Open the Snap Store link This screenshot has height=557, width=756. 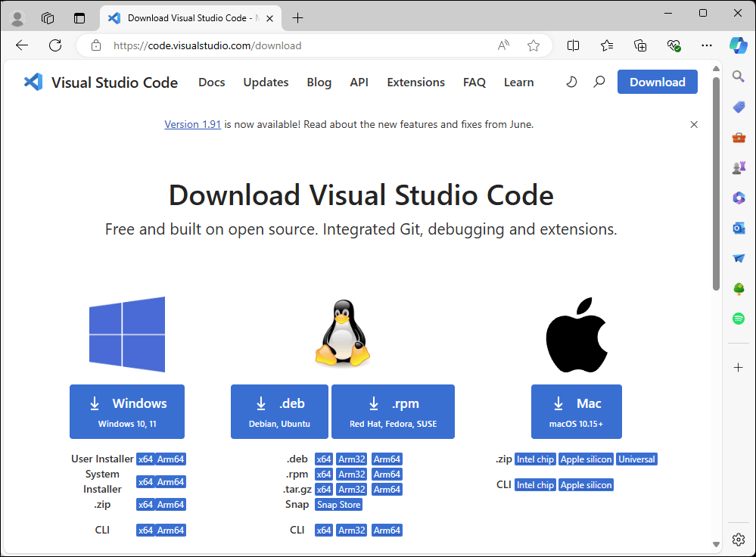[338, 505]
